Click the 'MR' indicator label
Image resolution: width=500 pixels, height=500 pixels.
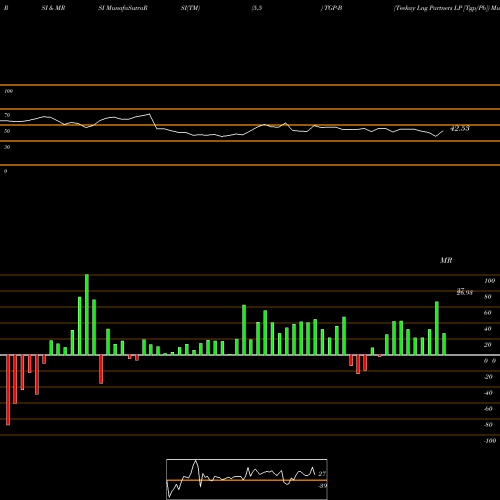click(446, 260)
